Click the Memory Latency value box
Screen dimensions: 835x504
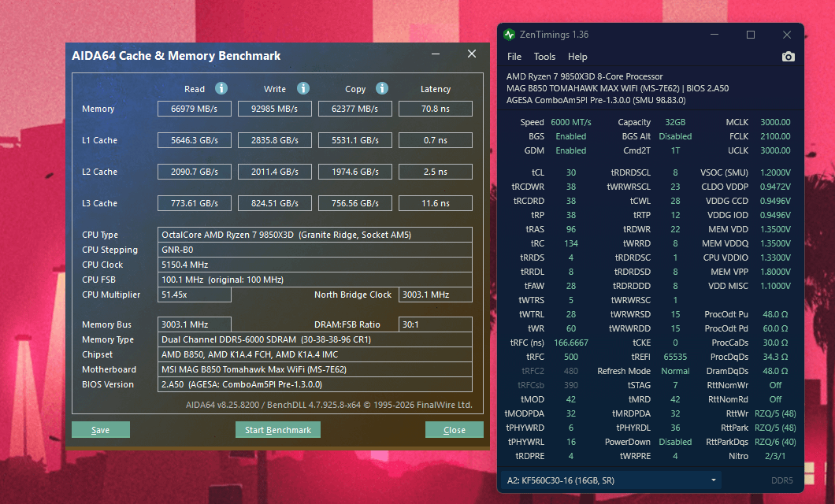(x=435, y=109)
